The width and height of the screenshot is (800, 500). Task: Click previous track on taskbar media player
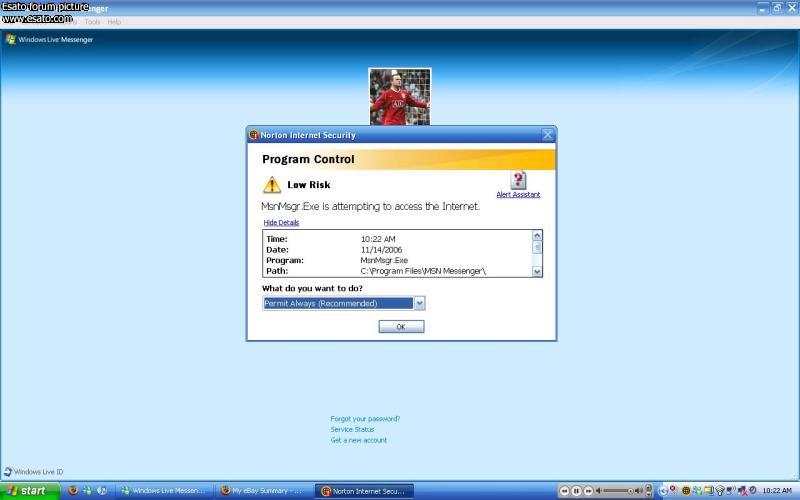click(x=564, y=491)
